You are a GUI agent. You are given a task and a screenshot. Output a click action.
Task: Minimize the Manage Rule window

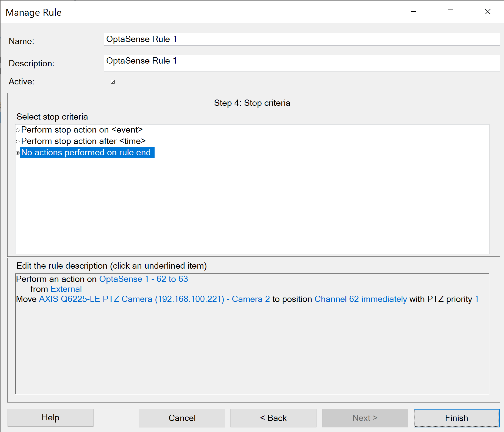pos(413,12)
